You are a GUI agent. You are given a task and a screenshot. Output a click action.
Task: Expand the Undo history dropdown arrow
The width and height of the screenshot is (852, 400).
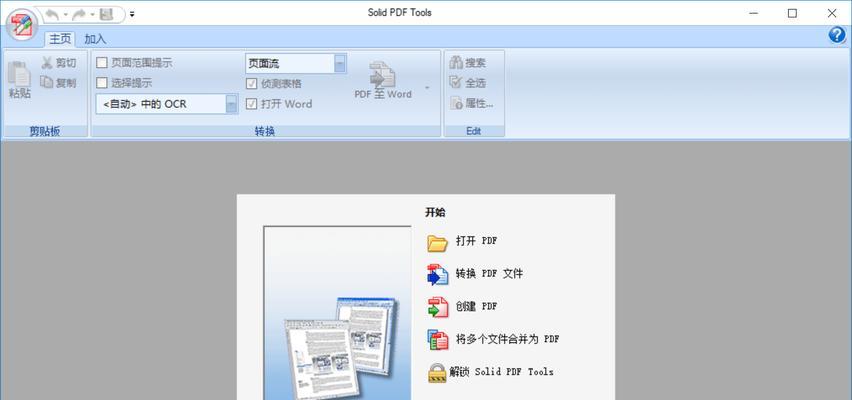[65, 15]
